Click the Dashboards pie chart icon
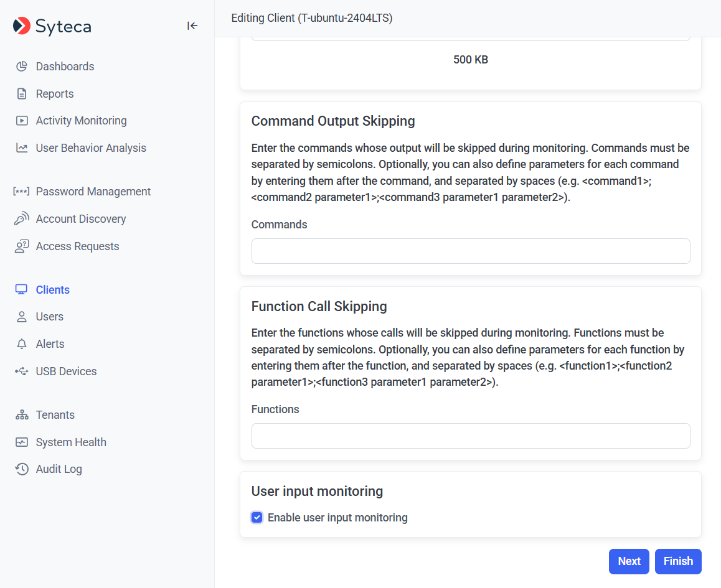 [x=22, y=67]
